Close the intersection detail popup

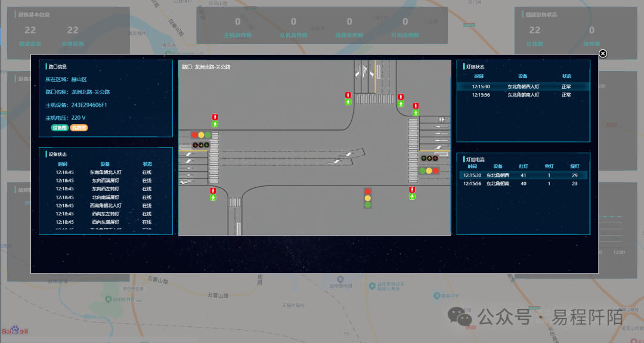click(x=602, y=54)
